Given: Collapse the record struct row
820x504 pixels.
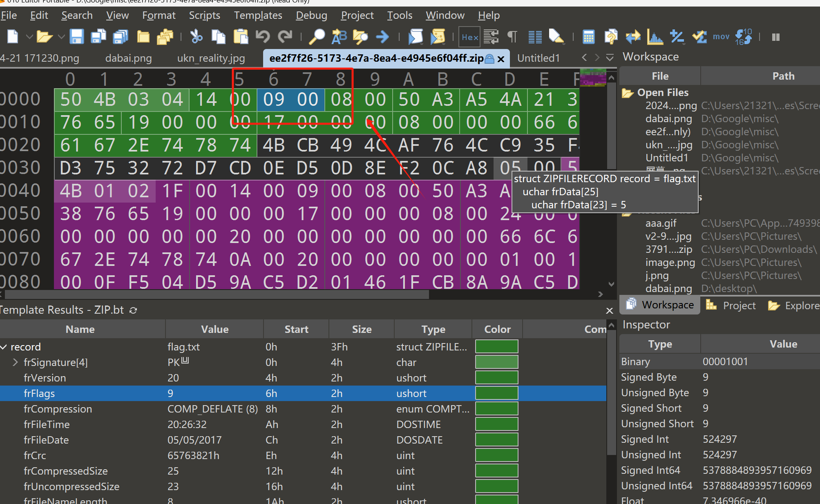Looking at the screenshot, I should tap(4, 347).
